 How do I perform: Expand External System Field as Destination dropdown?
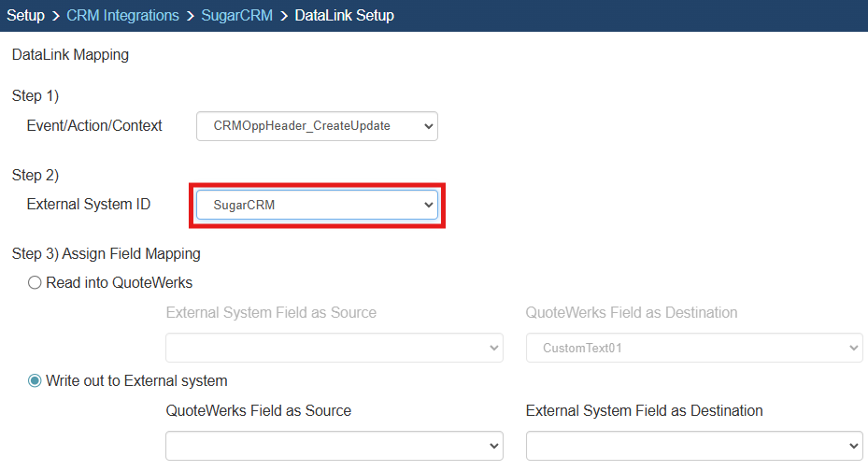point(693,445)
